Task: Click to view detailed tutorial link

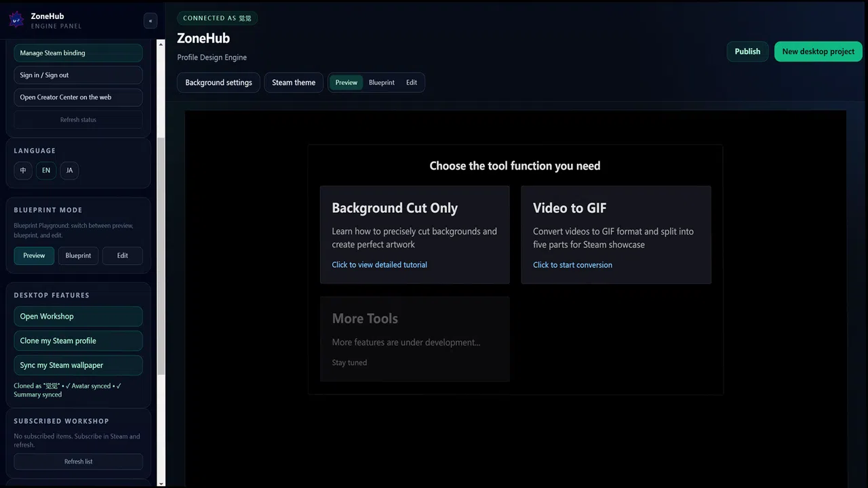Action: click(x=379, y=265)
